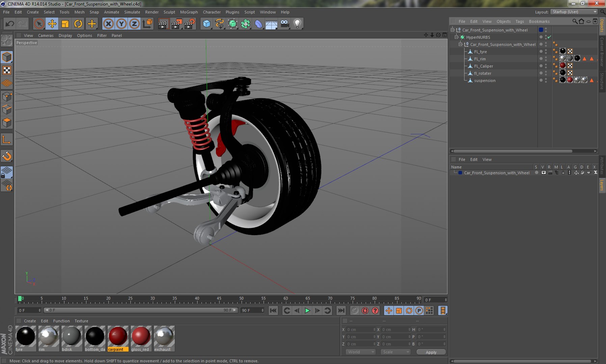Open the Simulate menu
This screenshot has height=364, width=606.
(x=132, y=12)
